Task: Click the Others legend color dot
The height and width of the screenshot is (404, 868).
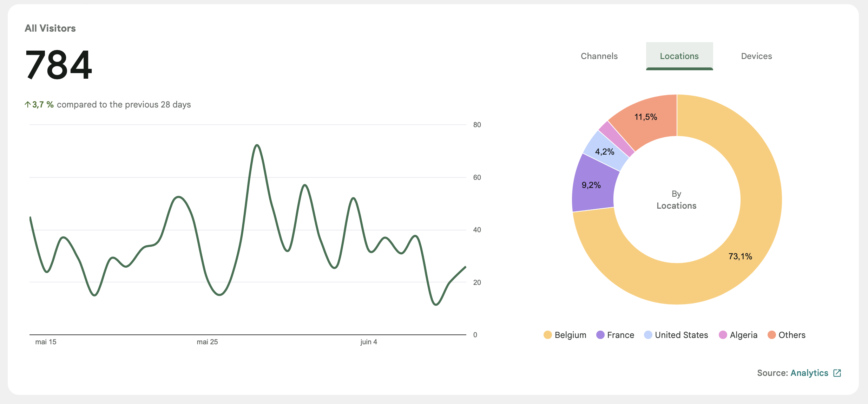Action: [x=771, y=335]
